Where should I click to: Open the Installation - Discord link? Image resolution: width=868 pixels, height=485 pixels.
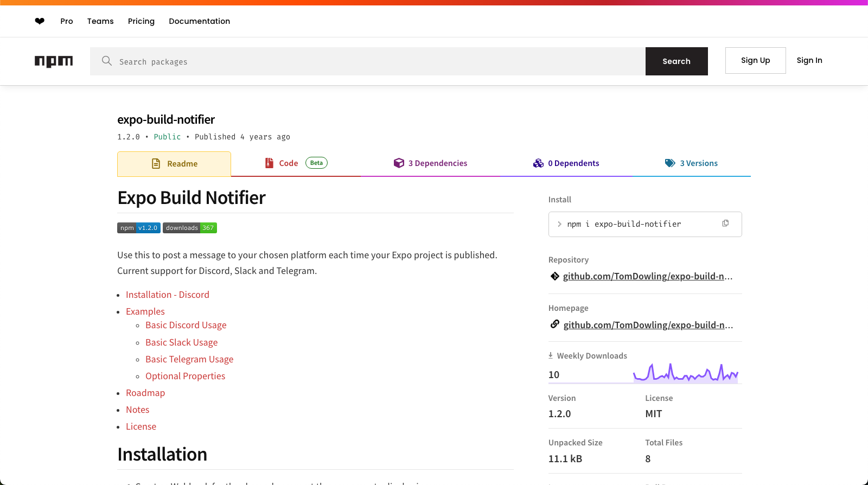(168, 295)
